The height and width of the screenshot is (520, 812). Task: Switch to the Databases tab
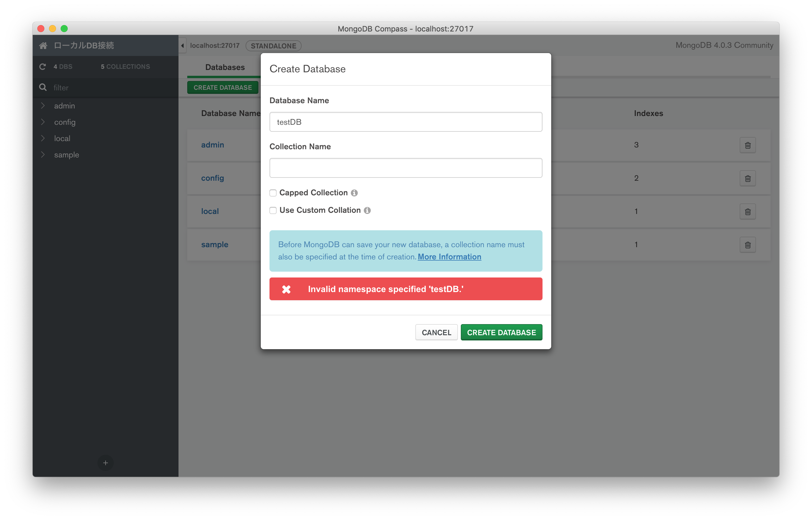pos(225,67)
